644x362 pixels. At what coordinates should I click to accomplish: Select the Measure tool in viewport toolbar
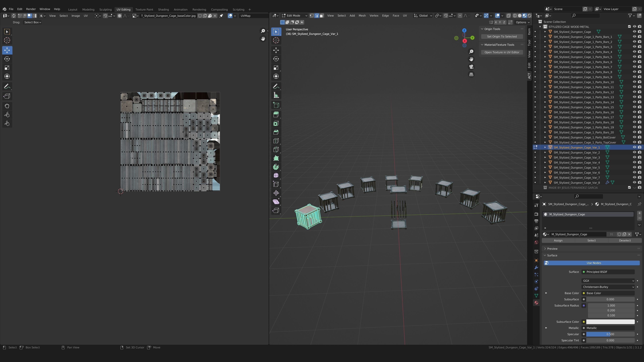(x=276, y=95)
